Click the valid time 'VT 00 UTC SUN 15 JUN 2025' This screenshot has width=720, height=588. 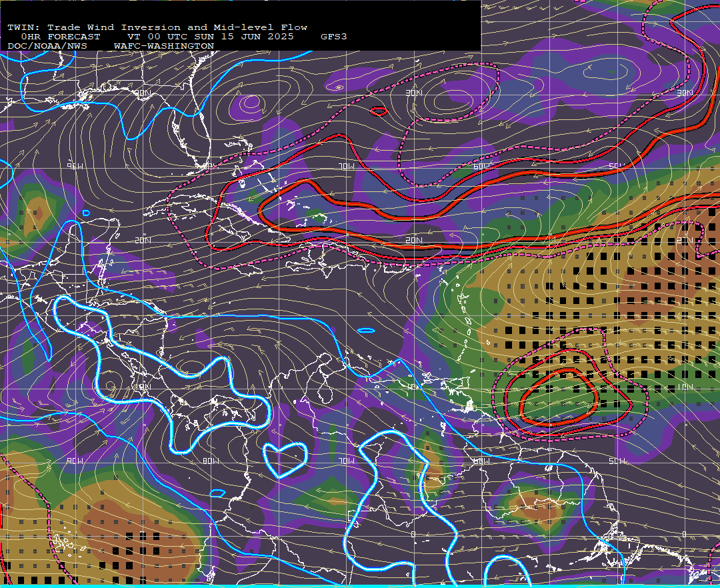click(210, 37)
